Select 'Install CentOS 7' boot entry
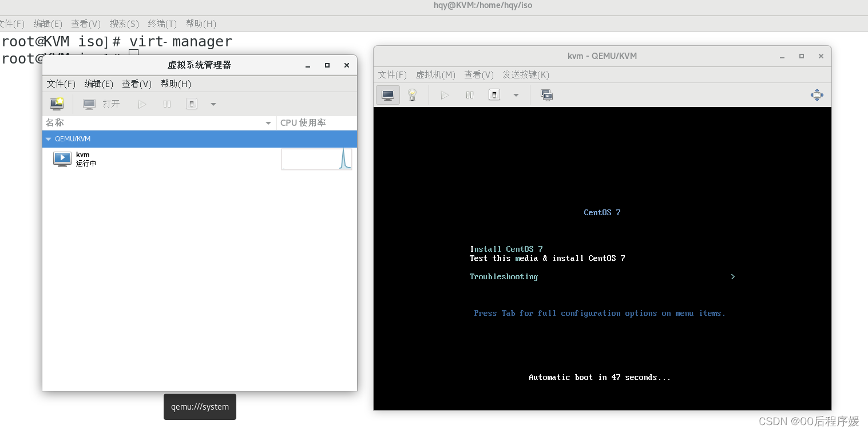This screenshot has width=868, height=432. coord(506,249)
